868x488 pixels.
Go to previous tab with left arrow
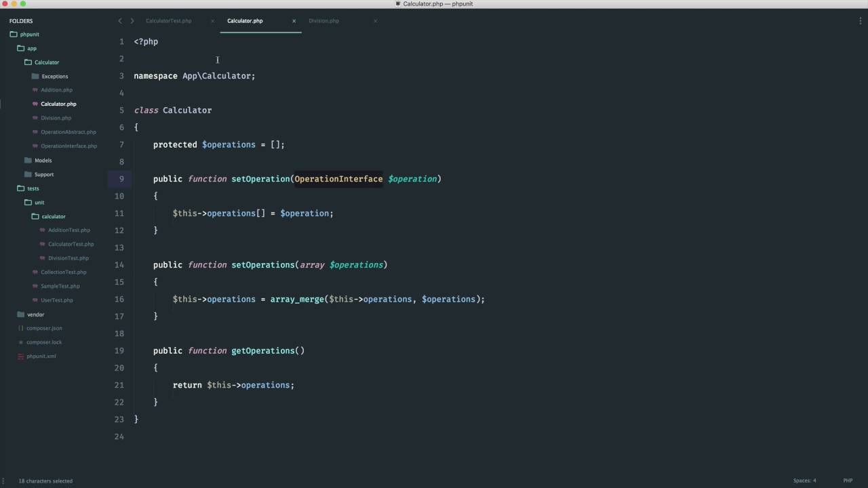pos(120,21)
